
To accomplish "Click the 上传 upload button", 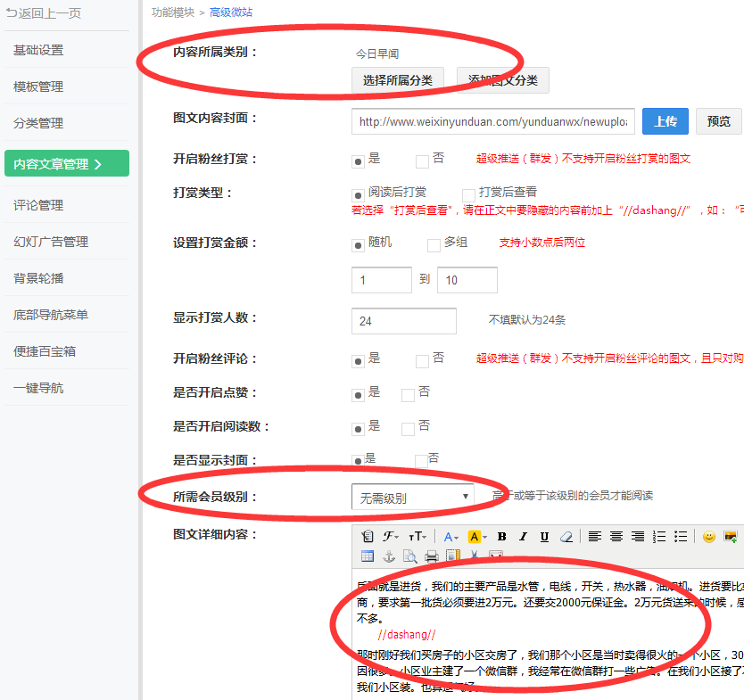I will (665, 121).
